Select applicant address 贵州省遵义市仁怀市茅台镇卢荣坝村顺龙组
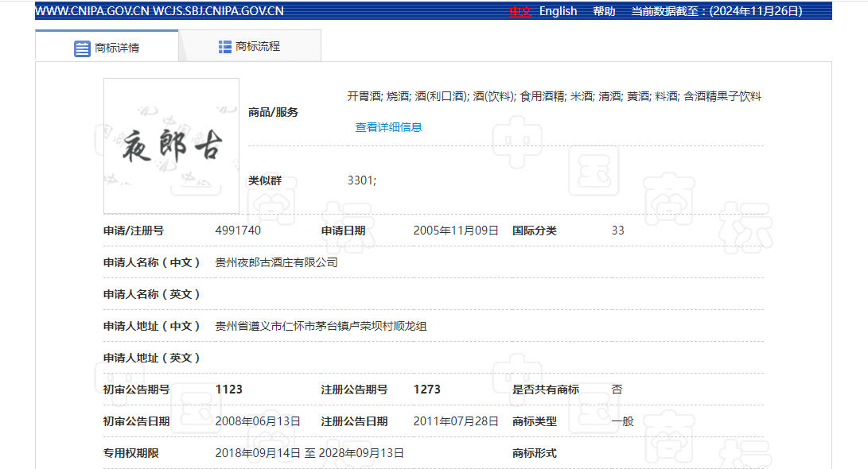Screen dimensions: 868x469 (321, 326)
